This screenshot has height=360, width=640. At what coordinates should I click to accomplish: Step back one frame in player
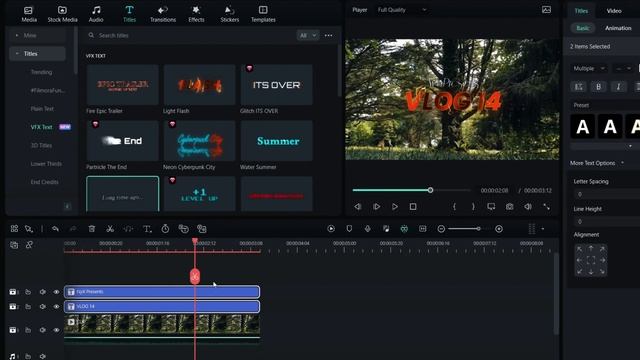tap(358, 207)
